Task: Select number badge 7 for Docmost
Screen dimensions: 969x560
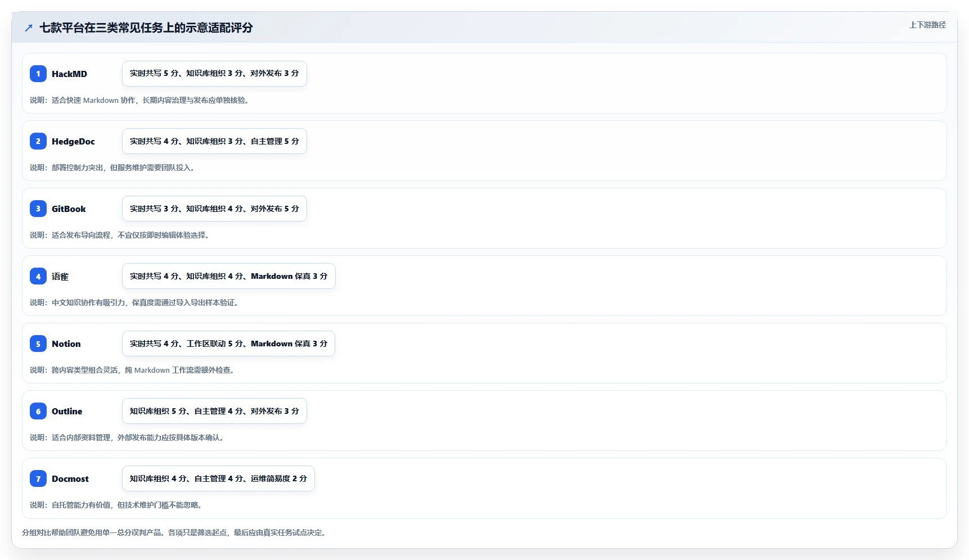Action: pyautogui.click(x=38, y=478)
